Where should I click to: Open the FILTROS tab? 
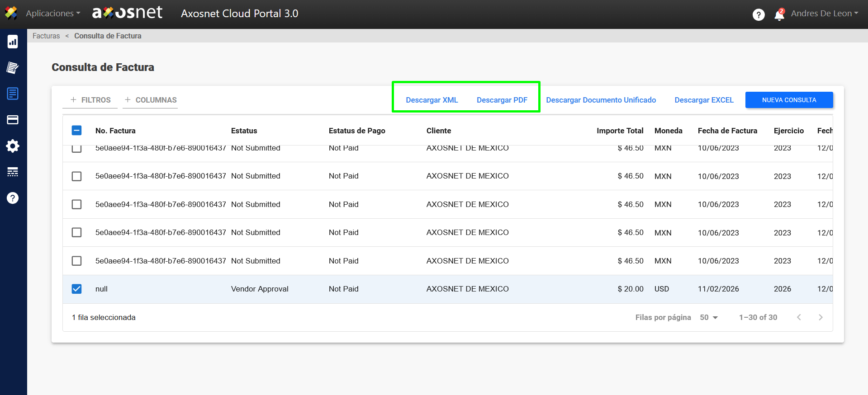pyautogui.click(x=90, y=100)
